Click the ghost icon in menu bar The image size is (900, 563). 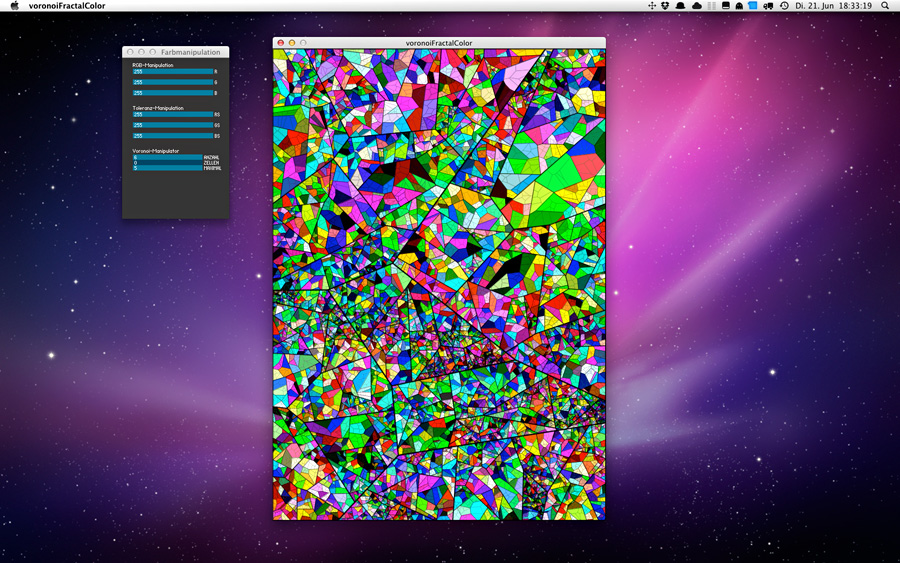pos(739,6)
